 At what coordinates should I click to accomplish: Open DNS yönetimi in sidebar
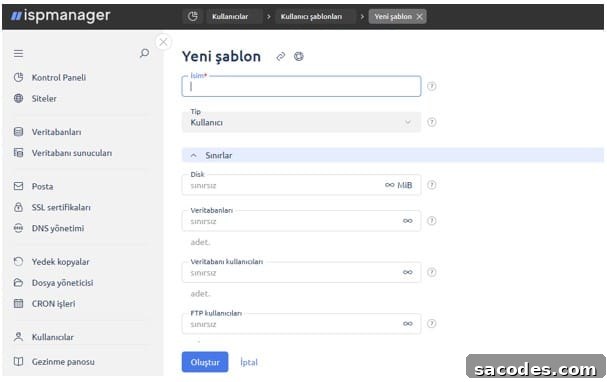click(x=58, y=228)
